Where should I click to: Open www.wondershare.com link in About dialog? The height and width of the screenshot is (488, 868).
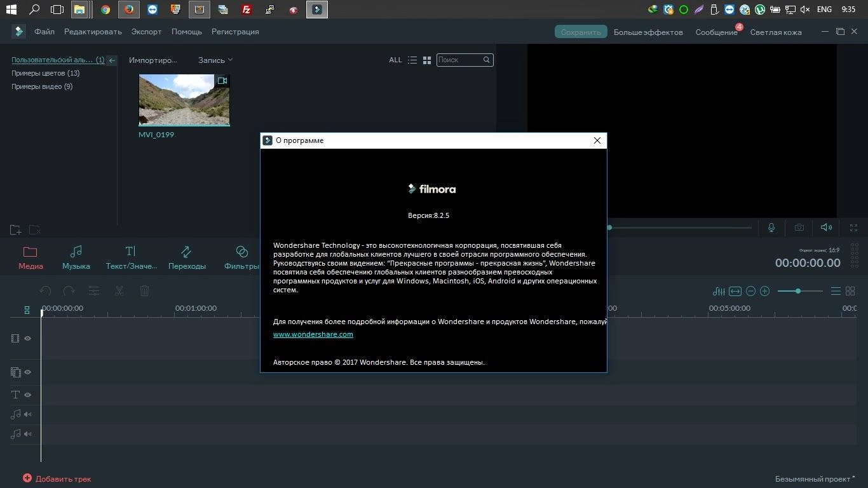coord(313,334)
